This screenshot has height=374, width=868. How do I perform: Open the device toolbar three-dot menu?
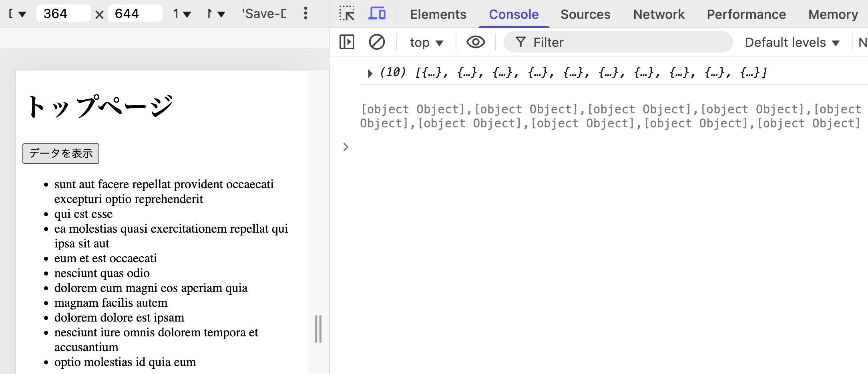[x=305, y=14]
